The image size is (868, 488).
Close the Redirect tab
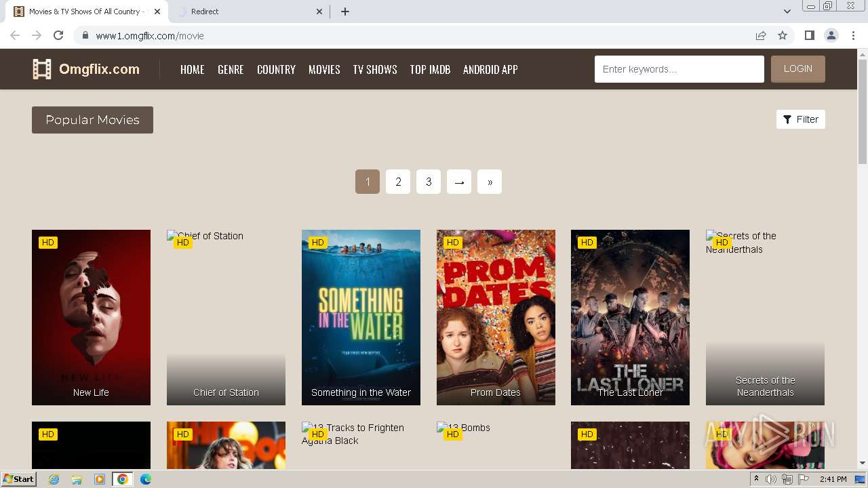click(320, 12)
